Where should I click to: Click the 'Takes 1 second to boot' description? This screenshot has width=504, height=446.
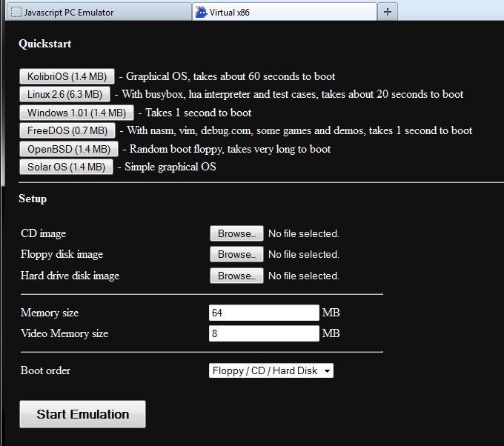point(199,113)
